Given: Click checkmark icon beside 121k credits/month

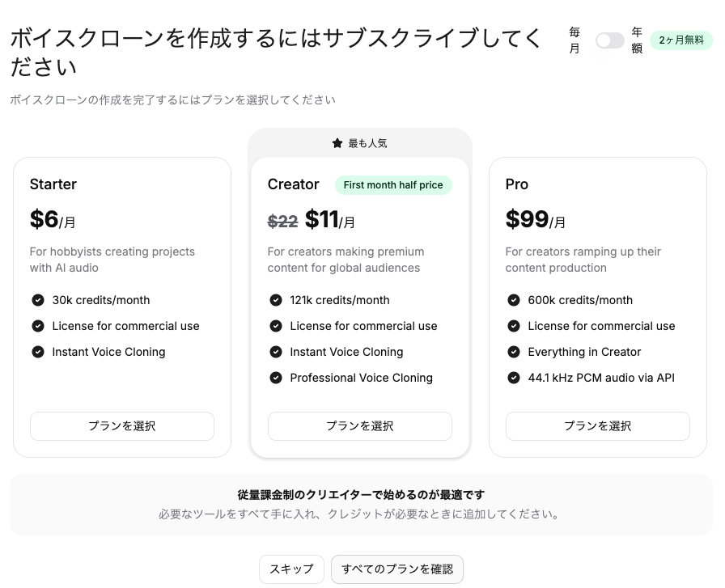Looking at the screenshot, I should point(276,300).
